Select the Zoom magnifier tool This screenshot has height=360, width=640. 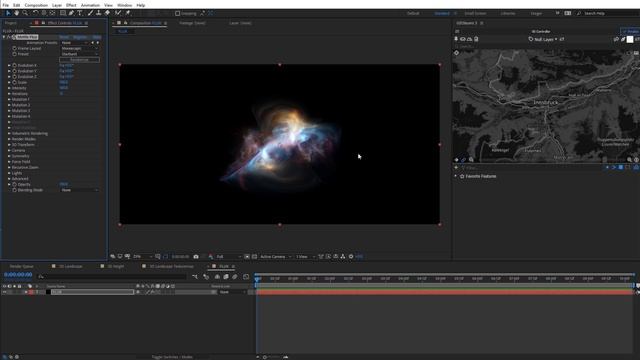point(25,13)
